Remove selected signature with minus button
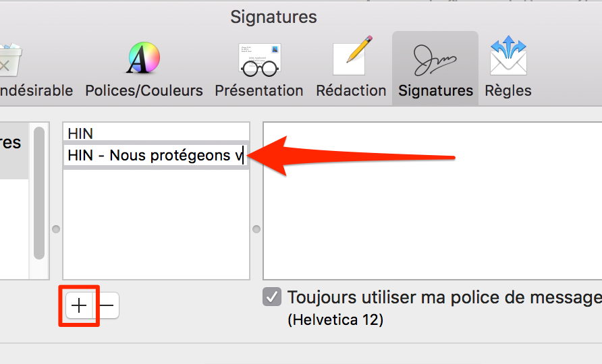Viewport: 602px width, 364px height. pyautogui.click(x=107, y=306)
